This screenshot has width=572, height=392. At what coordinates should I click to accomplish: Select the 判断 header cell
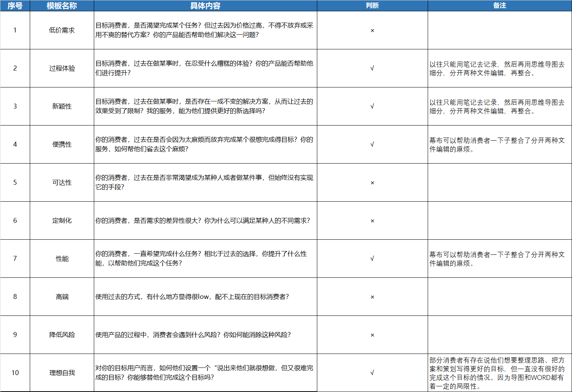click(372, 6)
